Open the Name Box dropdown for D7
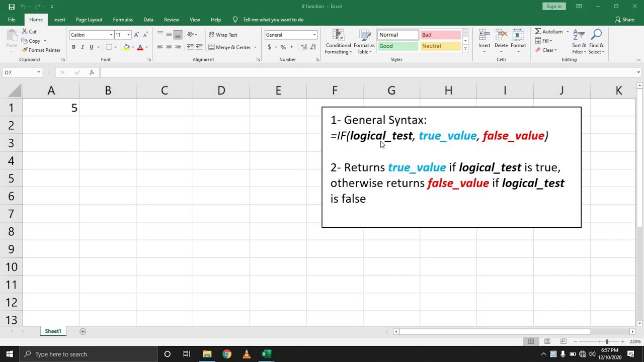The height and width of the screenshot is (362, 644). coord(39,72)
